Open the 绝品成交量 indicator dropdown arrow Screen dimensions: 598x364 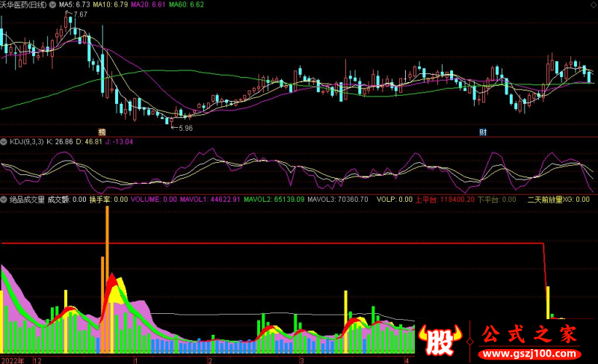tap(4, 200)
